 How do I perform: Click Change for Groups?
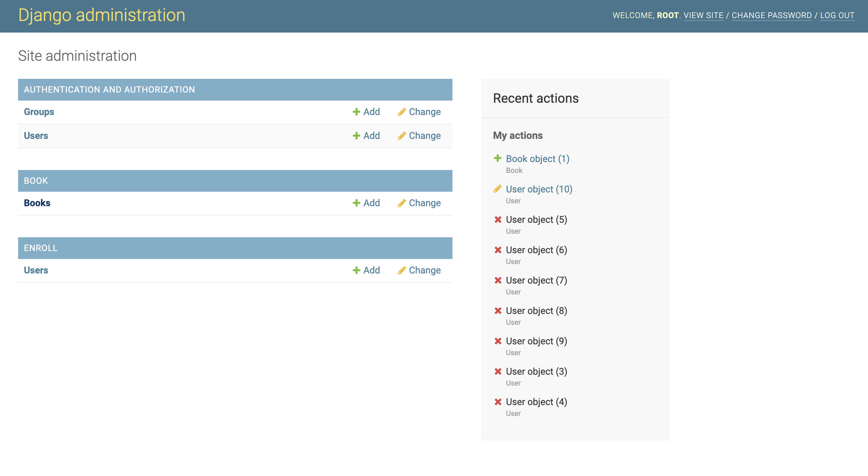click(425, 112)
